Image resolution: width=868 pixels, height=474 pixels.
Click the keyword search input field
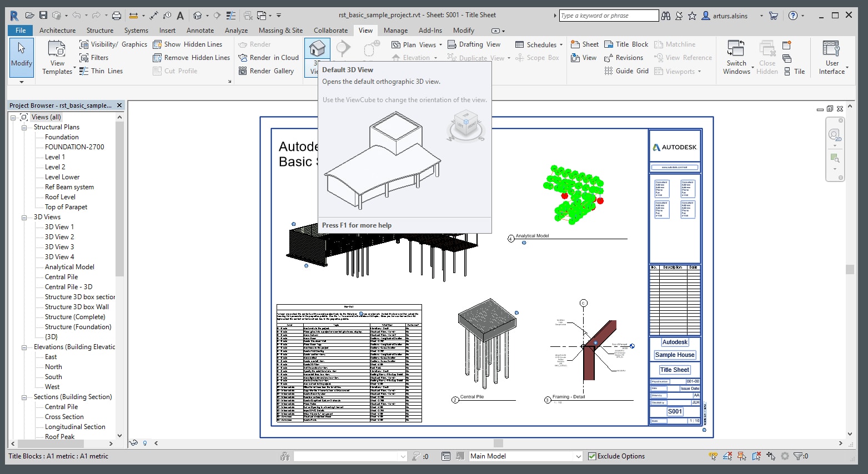point(609,16)
